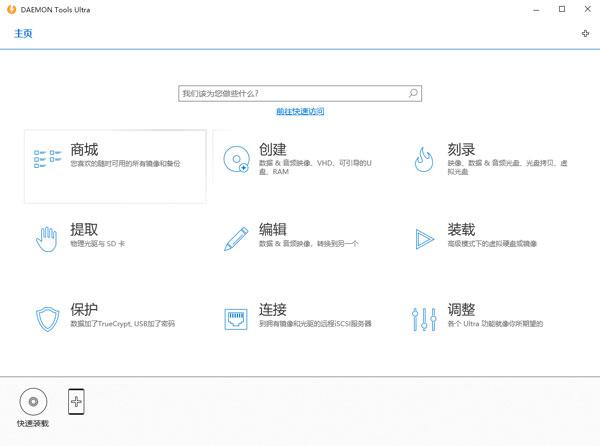Open the 装载 mount play icon
Image resolution: width=600 pixels, height=446 pixels.
pos(424,238)
